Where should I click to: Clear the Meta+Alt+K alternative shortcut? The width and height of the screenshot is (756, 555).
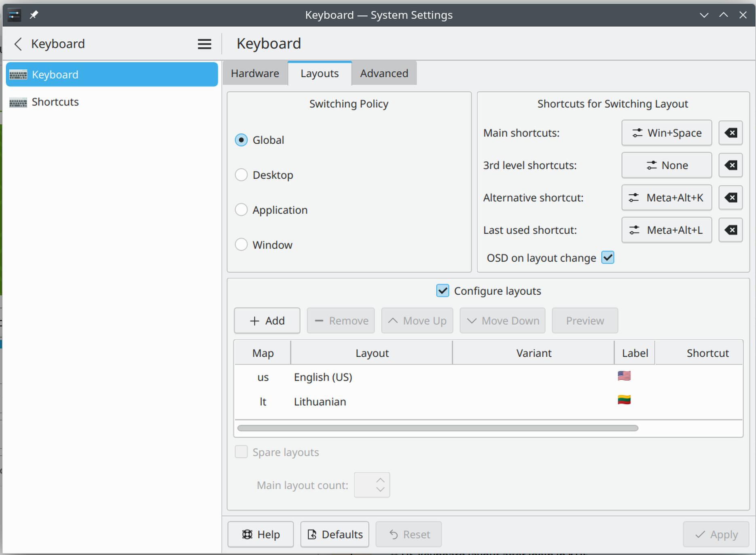730,198
